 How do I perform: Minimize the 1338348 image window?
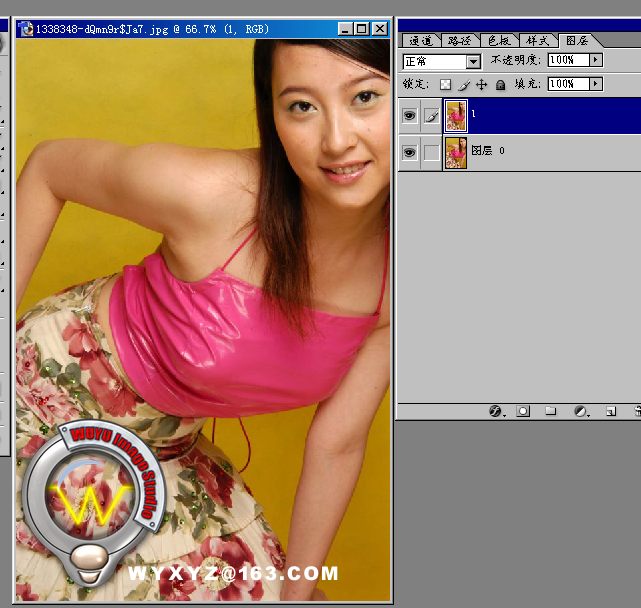pyautogui.click(x=345, y=29)
